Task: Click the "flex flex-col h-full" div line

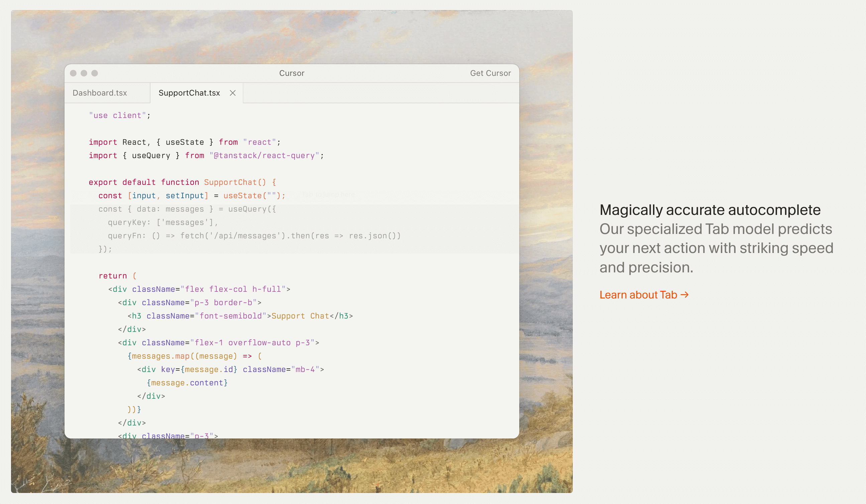Action: click(199, 289)
